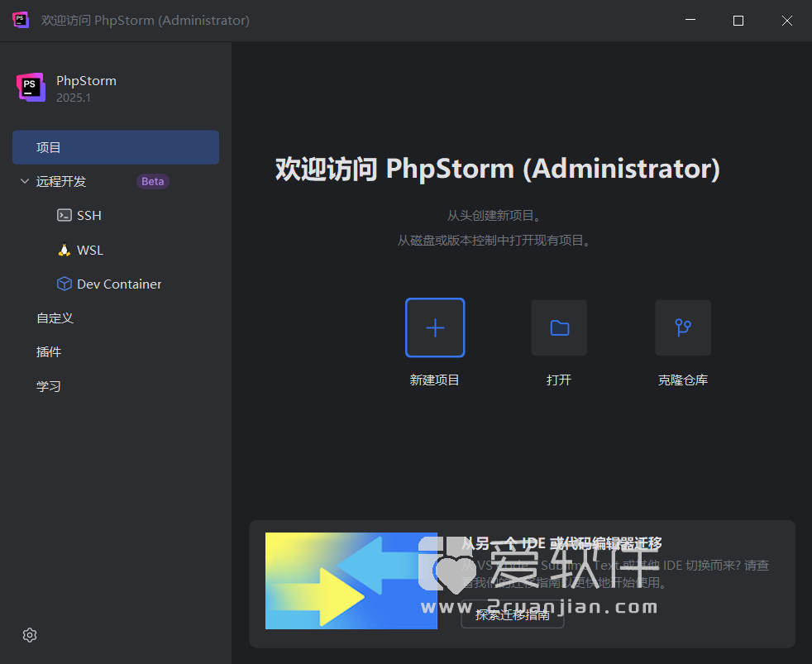
Task: Select the 项目 tab in the sidebar
Action: tap(116, 147)
